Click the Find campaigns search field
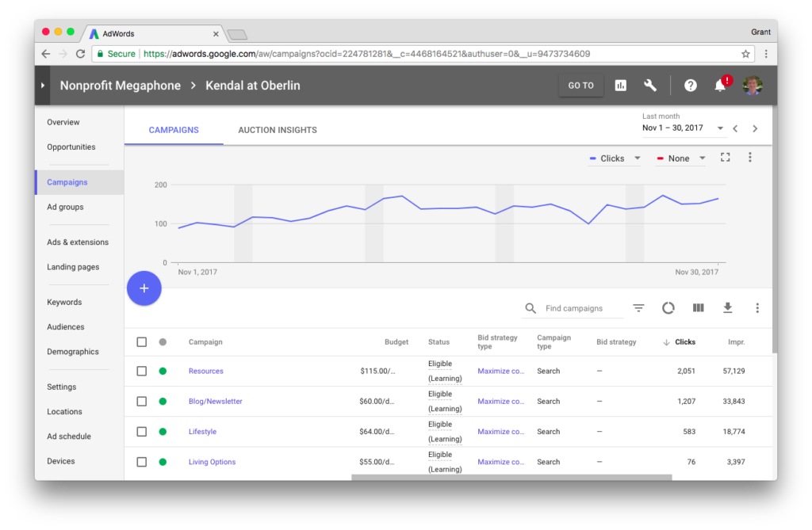 coord(584,308)
